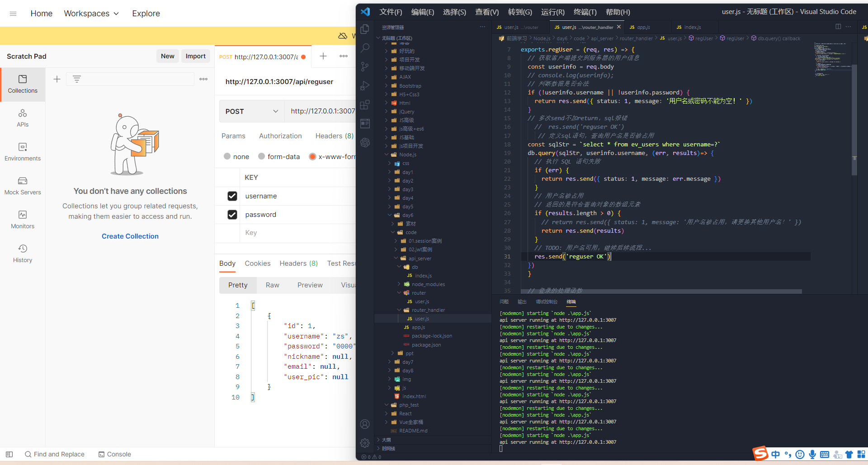Open VS Code Manage gear icon

click(x=365, y=443)
